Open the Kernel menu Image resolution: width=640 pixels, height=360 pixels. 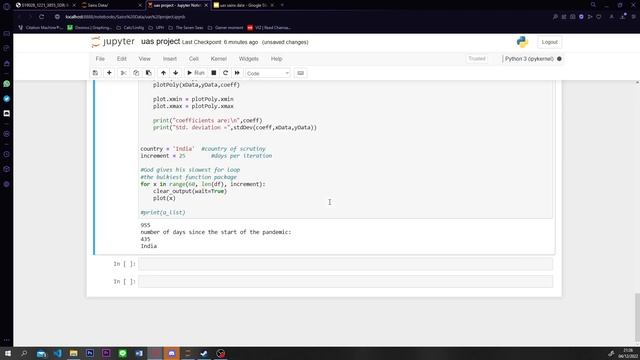pos(218,59)
